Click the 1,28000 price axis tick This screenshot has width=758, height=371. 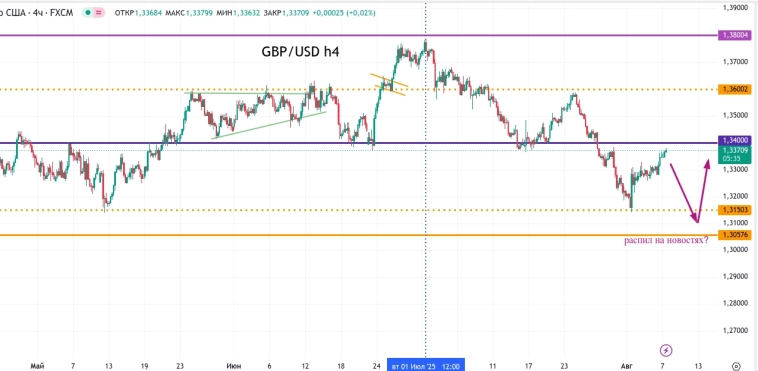pyautogui.click(x=736, y=303)
